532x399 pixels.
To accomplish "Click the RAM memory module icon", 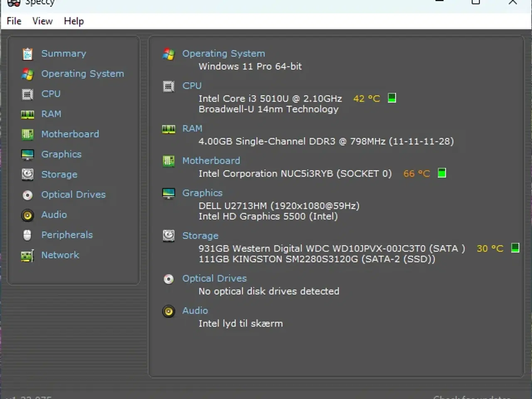I will pyautogui.click(x=27, y=114).
